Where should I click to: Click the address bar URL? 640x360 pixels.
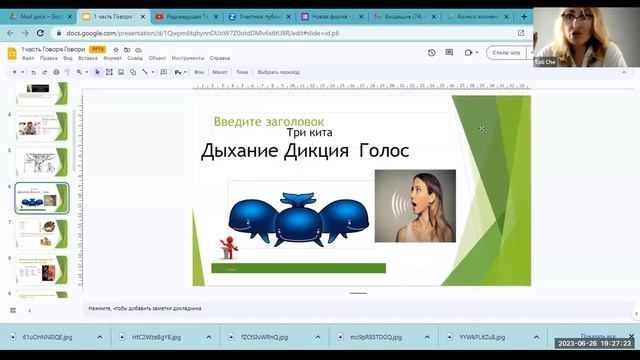click(x=202, y=33)
